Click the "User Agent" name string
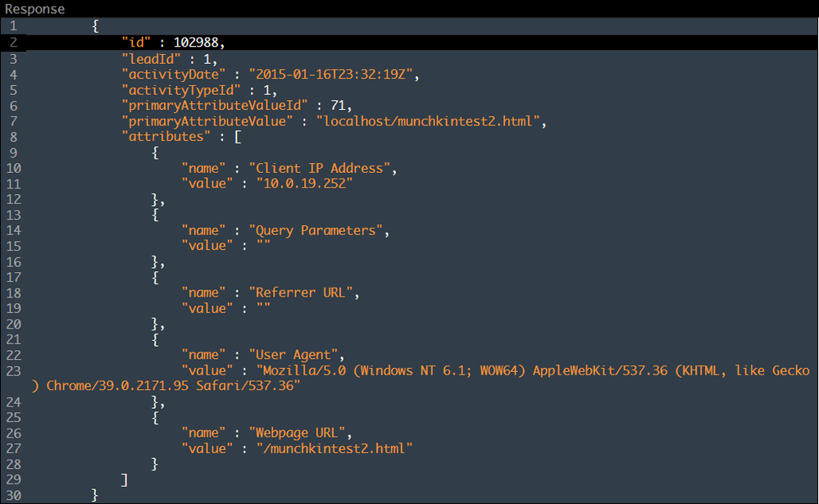Viewport: 819px width, 504px height. (x=293, y=355)
